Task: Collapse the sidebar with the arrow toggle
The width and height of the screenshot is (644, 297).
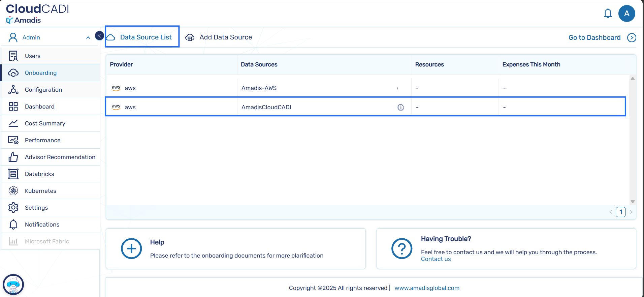Action: [x=99, y=36]
